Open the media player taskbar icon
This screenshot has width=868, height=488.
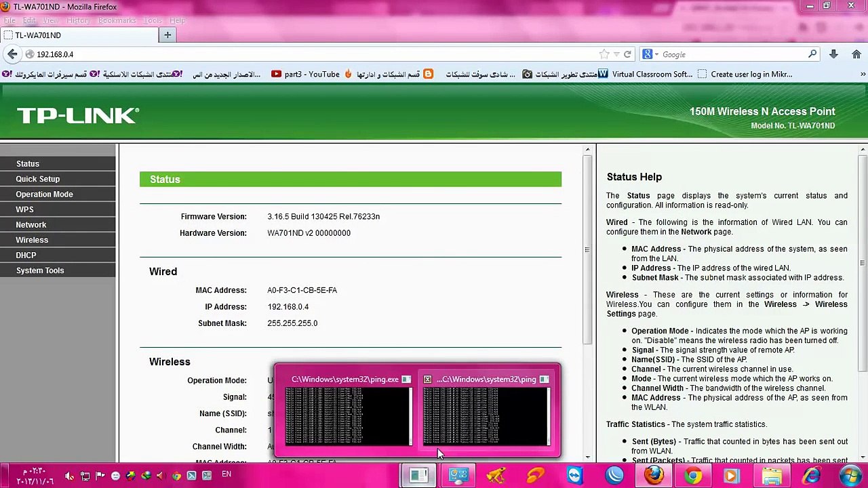[x=732, y=476]
